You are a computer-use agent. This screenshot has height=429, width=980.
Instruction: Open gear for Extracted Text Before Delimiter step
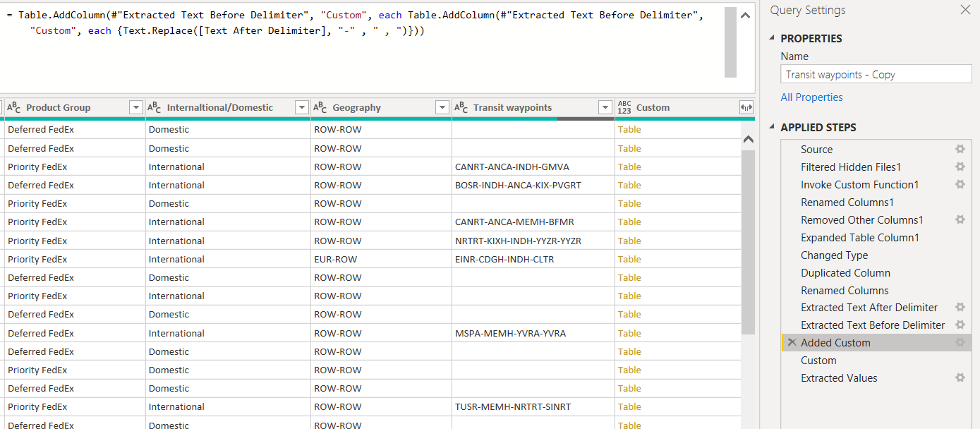960,325
